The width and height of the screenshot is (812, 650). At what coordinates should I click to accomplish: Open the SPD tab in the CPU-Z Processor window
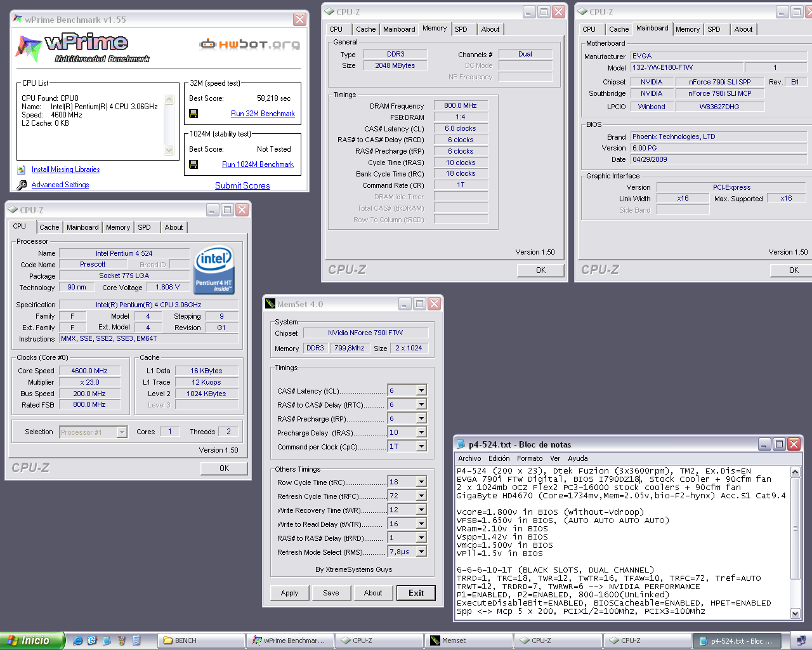point(145,227)
